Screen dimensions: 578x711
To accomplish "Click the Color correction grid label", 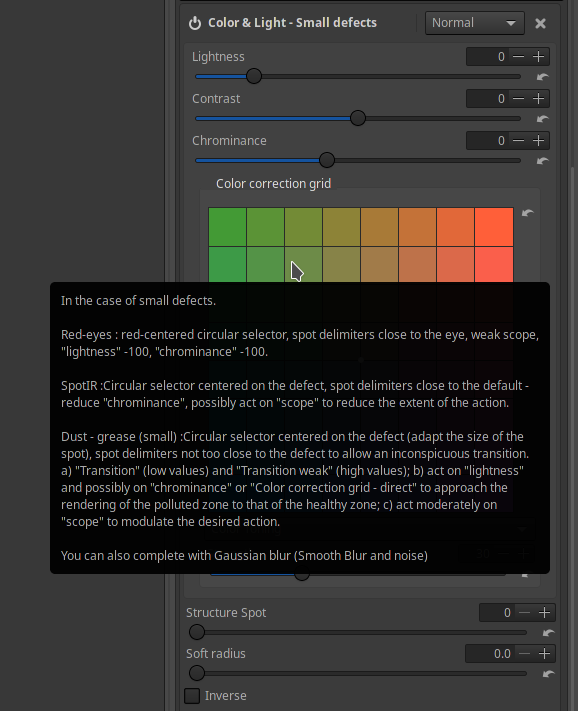I will click(273, 184).
